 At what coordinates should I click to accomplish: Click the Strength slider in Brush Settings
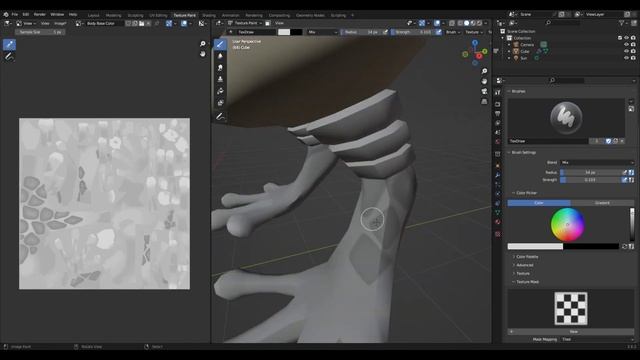click(590, 180)
